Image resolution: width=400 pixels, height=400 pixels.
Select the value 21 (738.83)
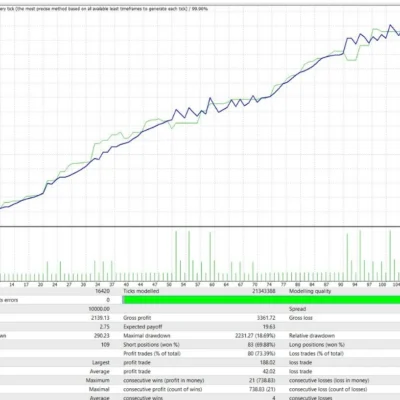pos(262,380)
